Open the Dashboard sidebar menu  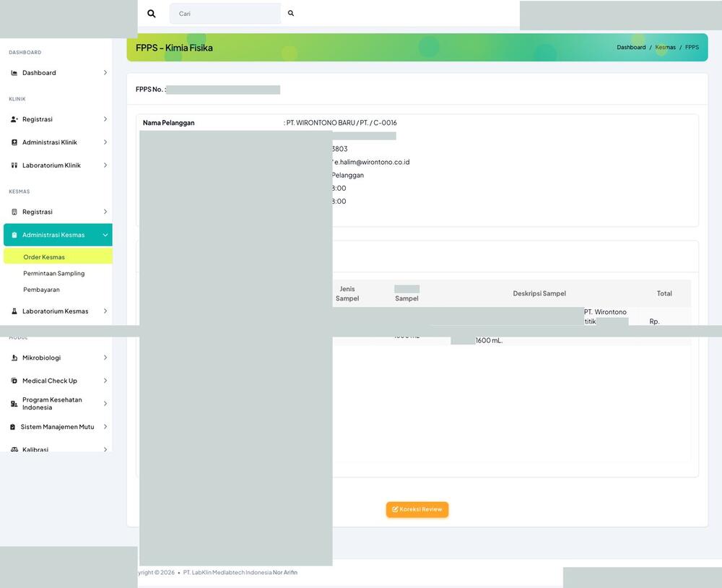click(58, 73)
